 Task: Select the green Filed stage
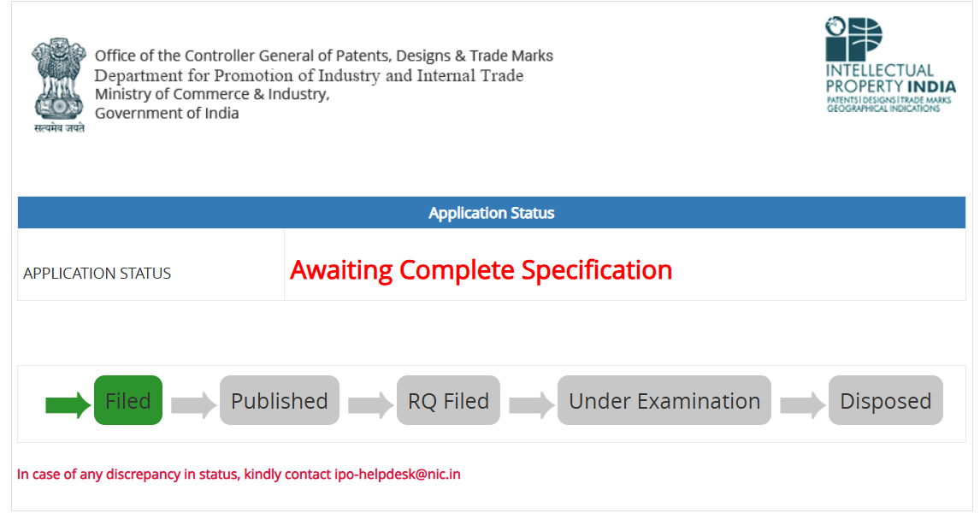(128, 401)
